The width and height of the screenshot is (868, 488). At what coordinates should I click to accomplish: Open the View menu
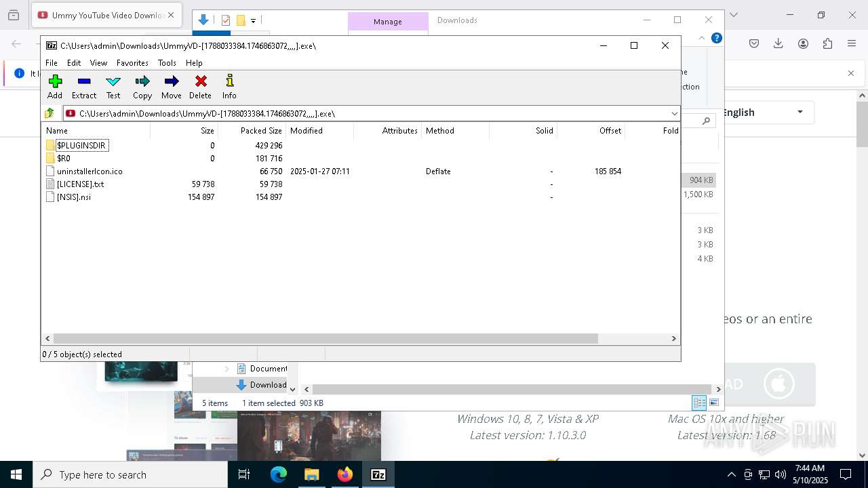[98, 62]
